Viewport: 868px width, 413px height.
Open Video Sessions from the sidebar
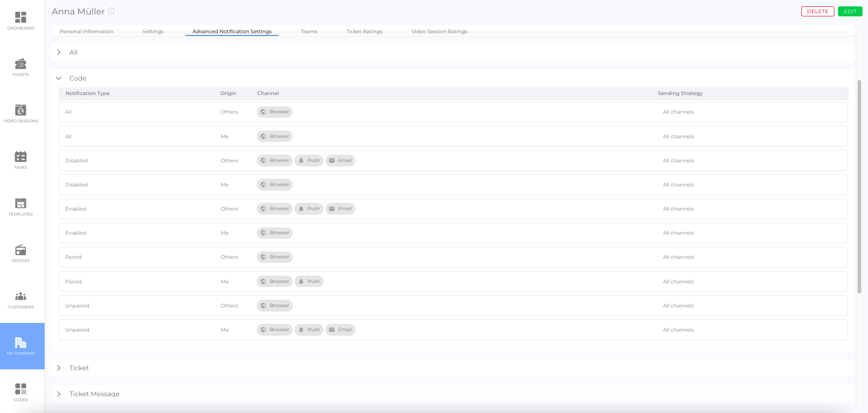[20, 111]
